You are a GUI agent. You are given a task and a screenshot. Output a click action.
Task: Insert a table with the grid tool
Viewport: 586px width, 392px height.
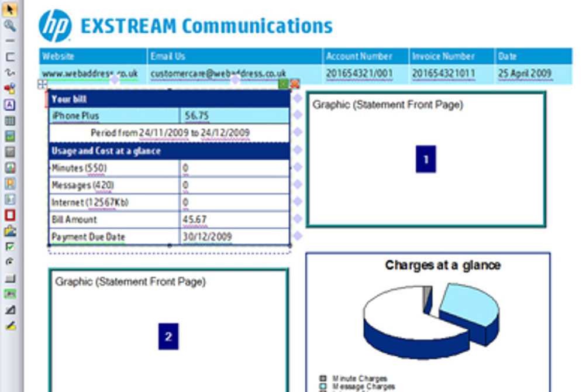(10, 121)
